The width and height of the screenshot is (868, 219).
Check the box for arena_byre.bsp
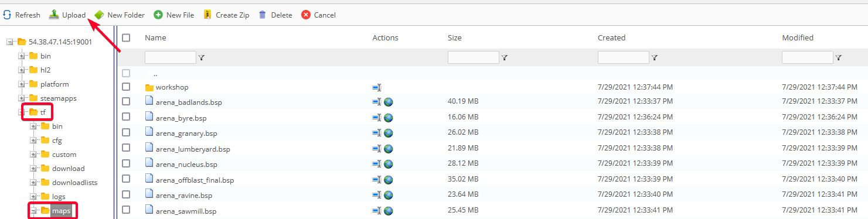point(126,117)
